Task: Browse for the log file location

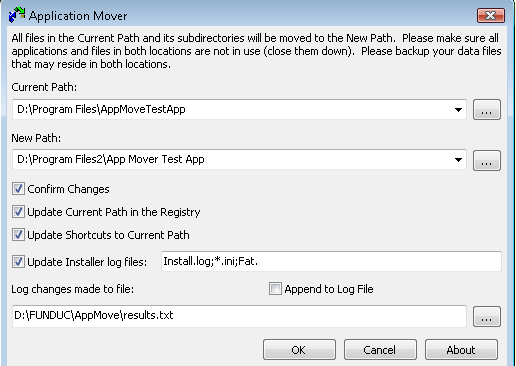Action: click(x=487, y=316)
